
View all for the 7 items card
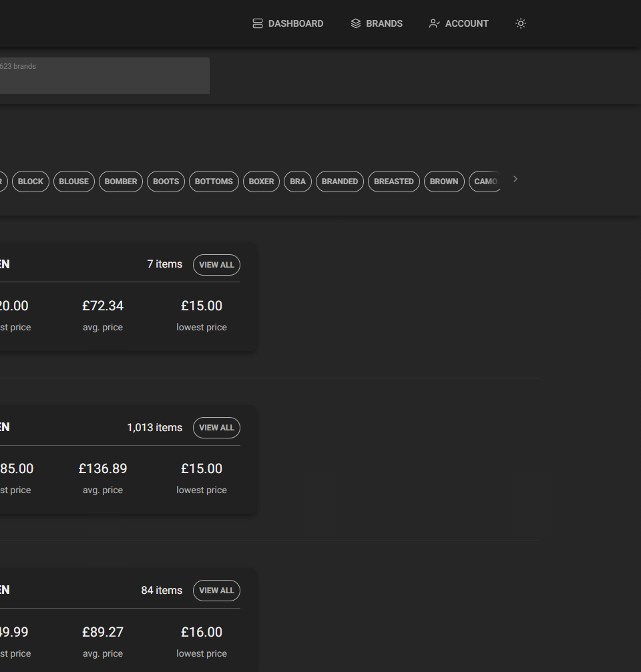click(216, 265)
